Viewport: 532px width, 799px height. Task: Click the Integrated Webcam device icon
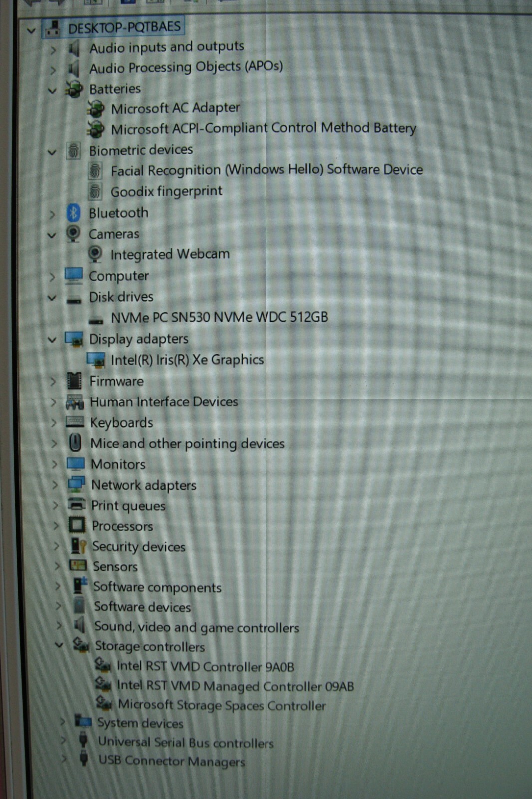[95, 254]
